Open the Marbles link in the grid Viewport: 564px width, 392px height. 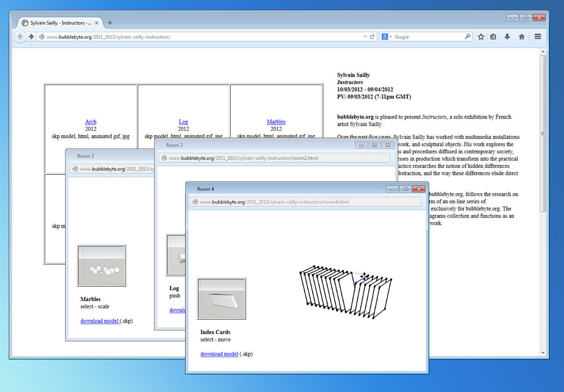(x=276, y=122)
